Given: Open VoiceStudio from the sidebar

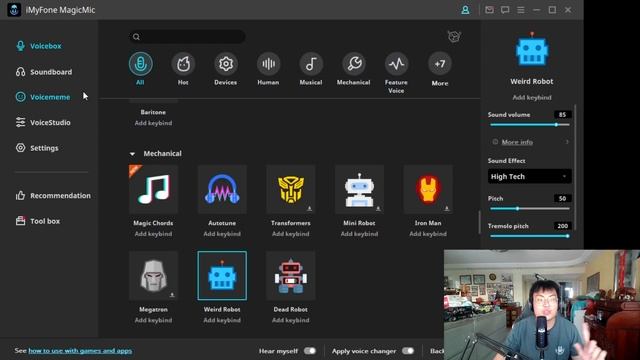Looking at the screenshot, I should pos(43,122).
